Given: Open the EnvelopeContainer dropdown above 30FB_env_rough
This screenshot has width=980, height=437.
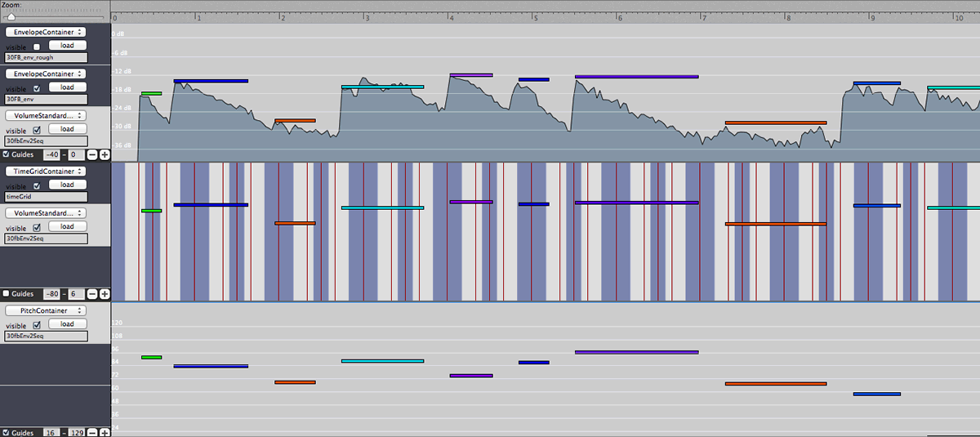Looking at the screenshot, I should coord(46,32).
